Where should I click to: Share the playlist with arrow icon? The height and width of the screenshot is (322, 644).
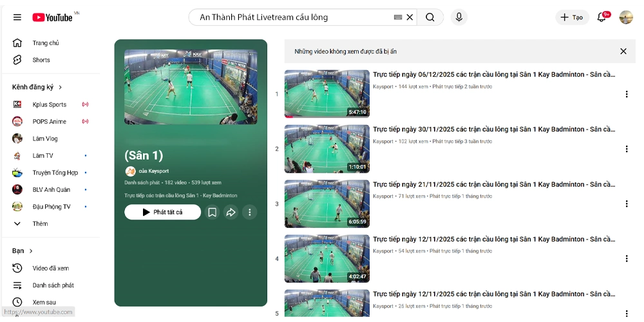[231, 212]
